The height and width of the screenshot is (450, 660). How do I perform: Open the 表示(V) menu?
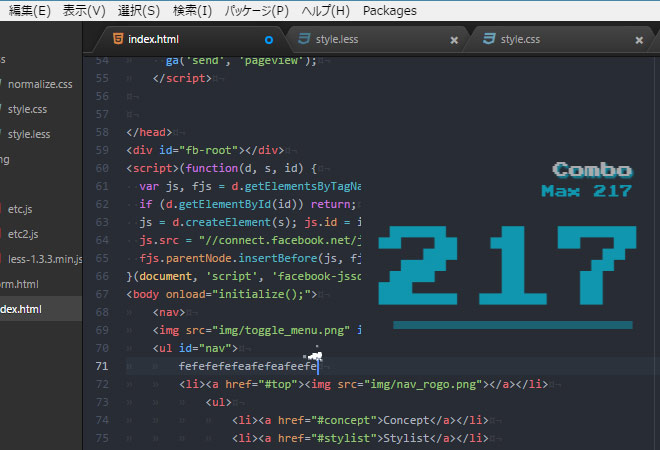pyautogui.click(x=84, y=11)
